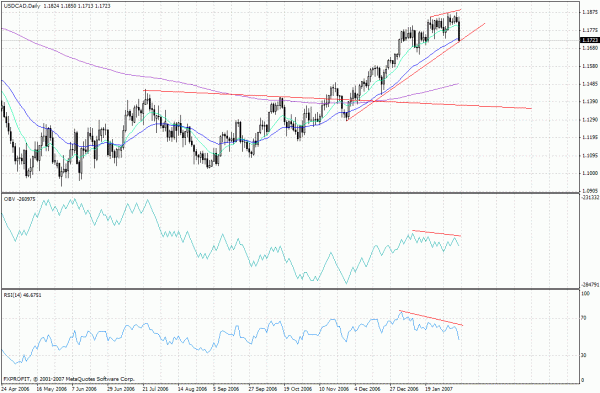This screenshot has height=393, width=600.
Task: Click the 21 Jul 2006 date label
Action: [156, 389]
